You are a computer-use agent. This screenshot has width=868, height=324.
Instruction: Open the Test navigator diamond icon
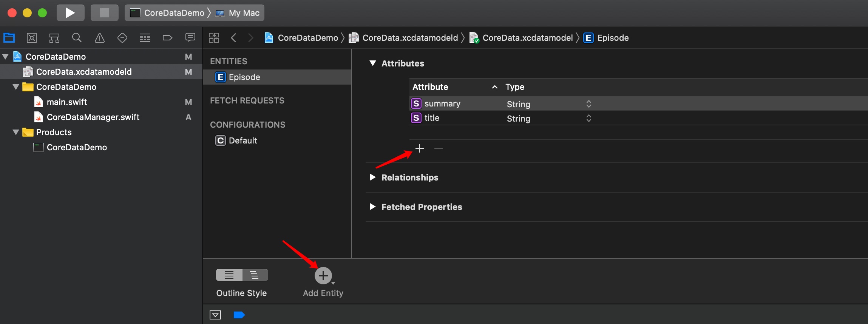tap(122, 38)
